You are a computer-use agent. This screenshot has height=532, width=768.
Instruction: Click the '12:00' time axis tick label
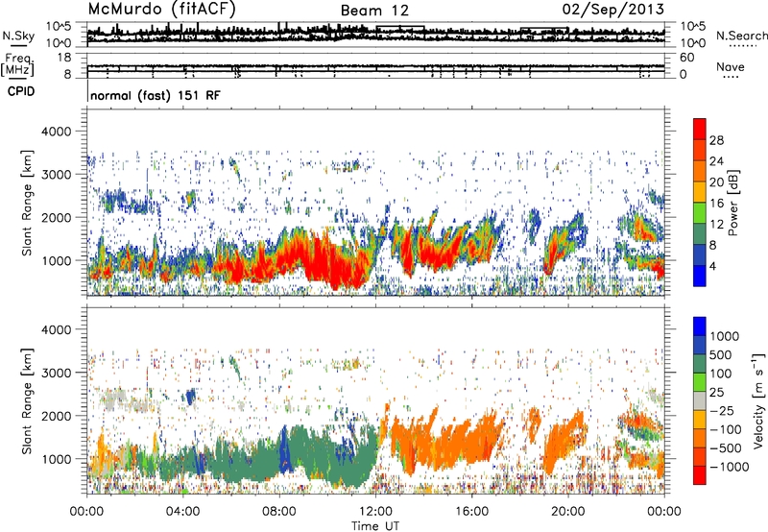(375, 512)
